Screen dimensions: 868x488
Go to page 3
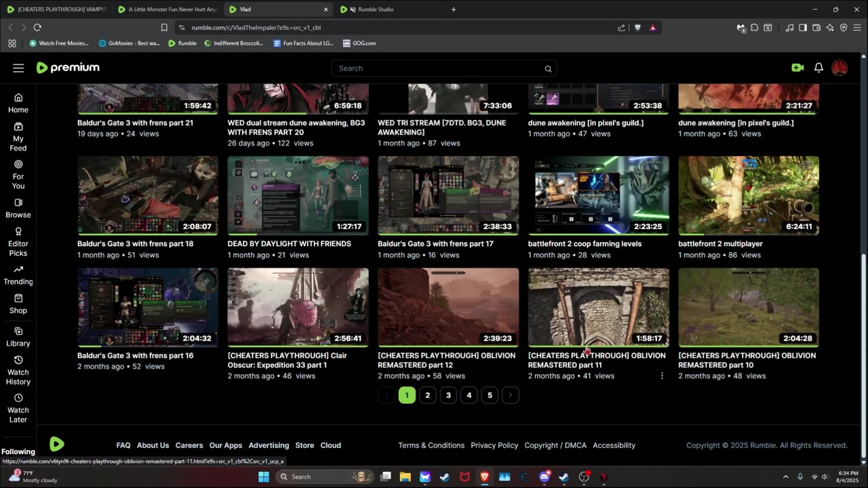[x=448, y=395]
